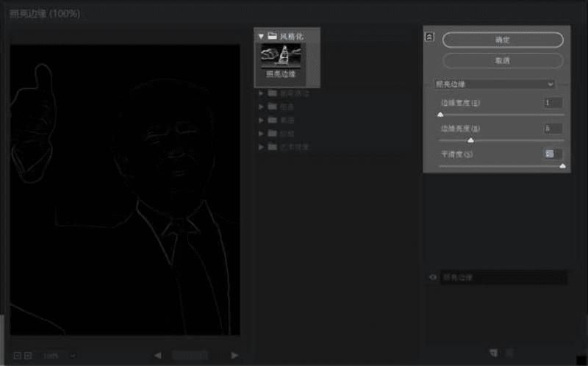Select the 照亮边缘 effect layer row
Viewport: 588px width, 366px height.
pos(503,278)
